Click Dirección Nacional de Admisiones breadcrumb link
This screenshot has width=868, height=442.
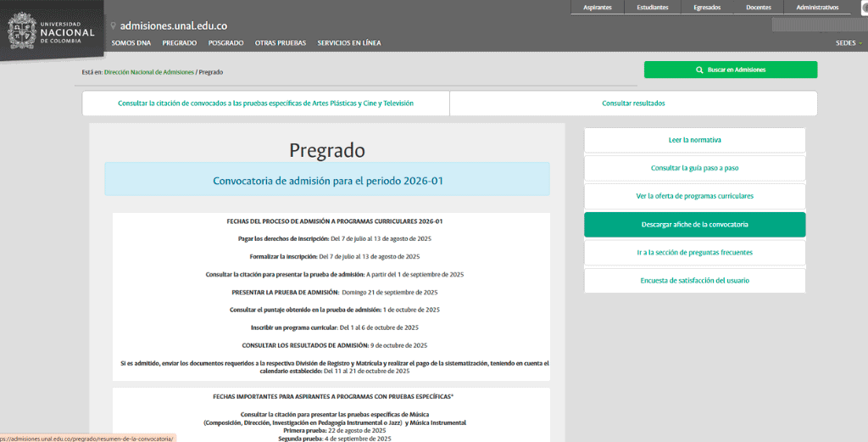[x=149, y=72]
